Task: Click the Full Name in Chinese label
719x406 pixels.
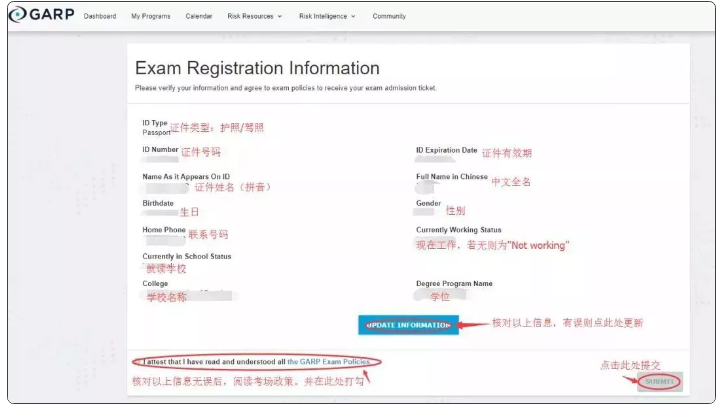Action: 452,177
